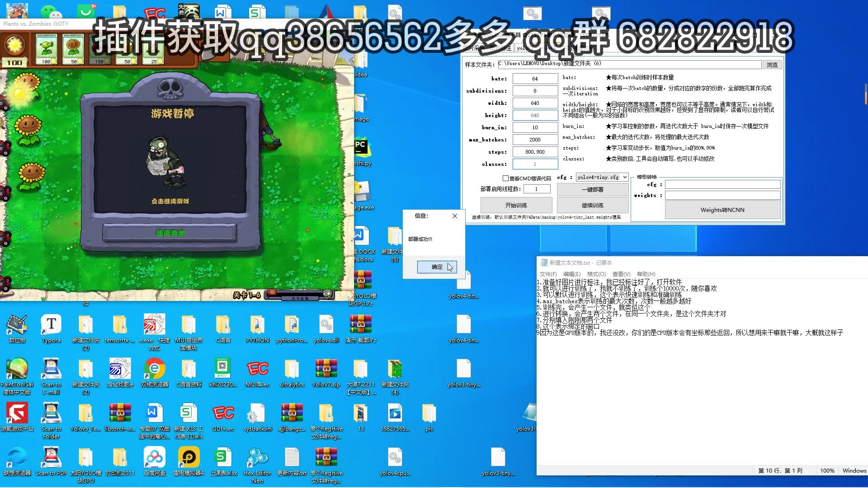868x488 pixels.
Task: Open the 双核浏览器 browser icon
Action: point(154,369)
